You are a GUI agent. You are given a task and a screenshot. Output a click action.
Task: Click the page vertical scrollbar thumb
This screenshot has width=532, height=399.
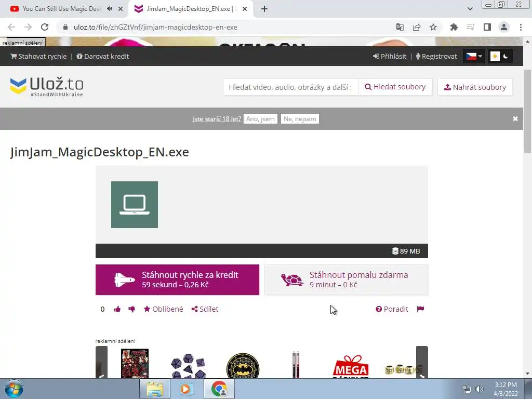tap(528, 111)
